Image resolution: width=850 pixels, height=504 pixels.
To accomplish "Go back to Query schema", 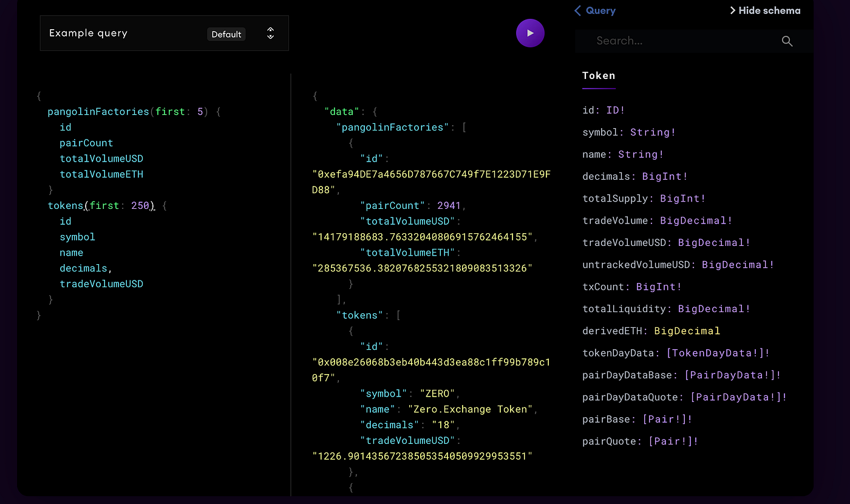I will (595, 10).
